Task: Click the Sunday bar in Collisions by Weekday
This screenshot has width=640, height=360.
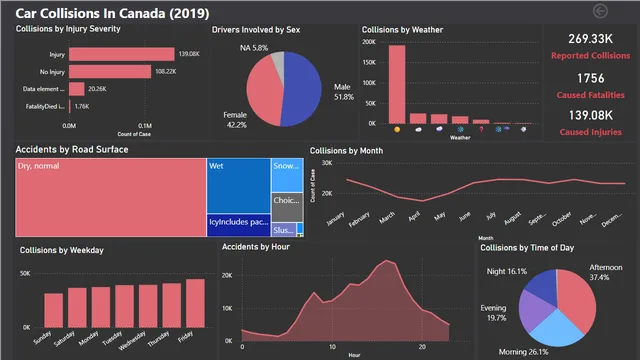Action: coord(53,310)
